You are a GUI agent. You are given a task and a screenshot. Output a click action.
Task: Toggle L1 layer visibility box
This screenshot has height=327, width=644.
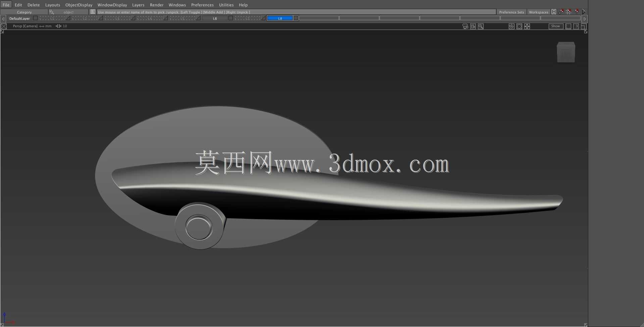(x=68, y=18)
